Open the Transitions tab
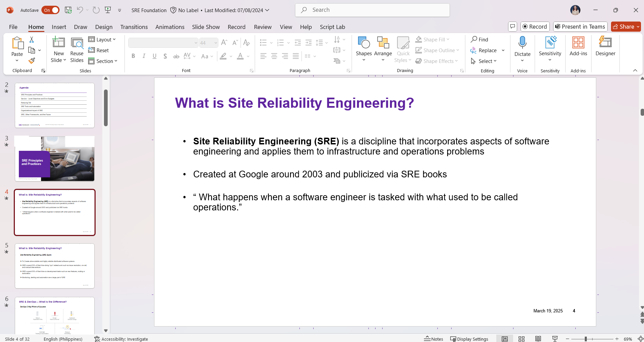 click(x=134, y=27)
